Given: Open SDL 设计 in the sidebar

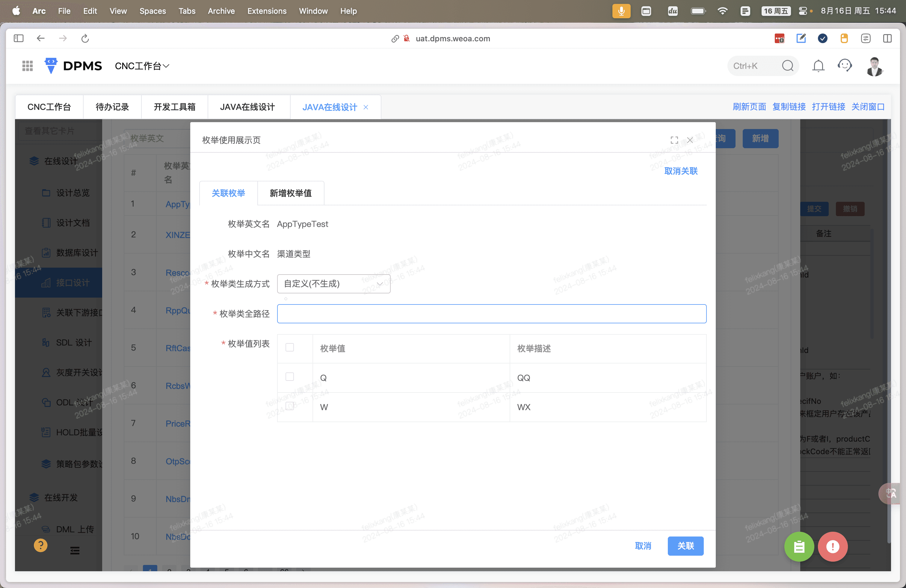Looking at the screenshot, I should (x=74, y=343).
